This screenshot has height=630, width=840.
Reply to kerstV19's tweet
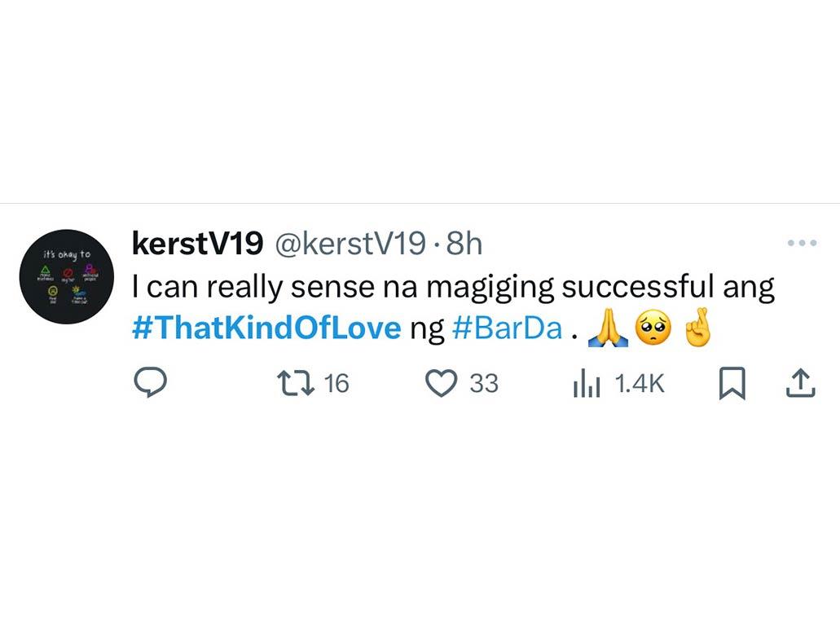(x=151, y=383)
